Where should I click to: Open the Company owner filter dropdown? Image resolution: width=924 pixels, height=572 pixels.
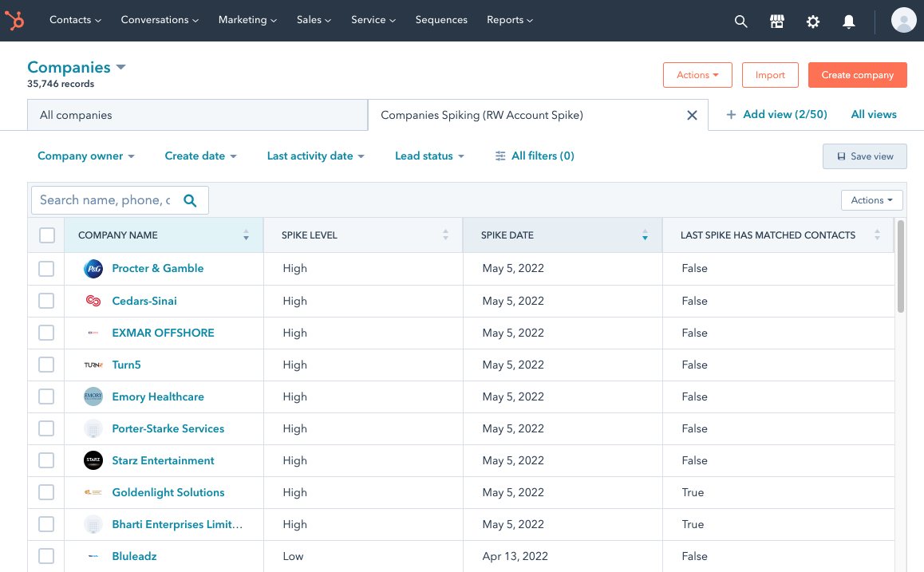(86, 156)
